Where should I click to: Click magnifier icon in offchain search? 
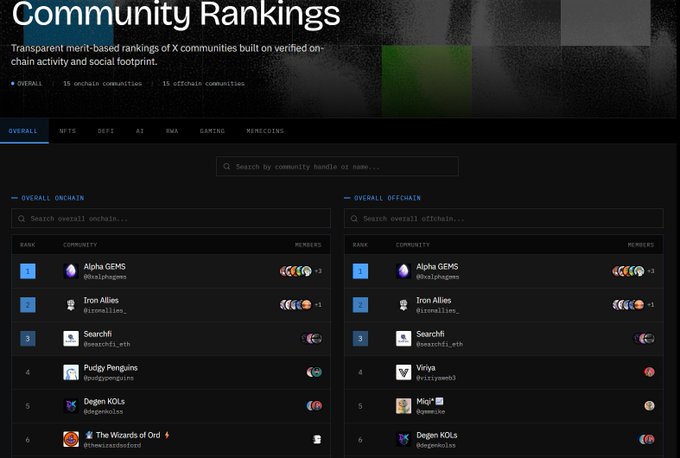tap(354, 219)
